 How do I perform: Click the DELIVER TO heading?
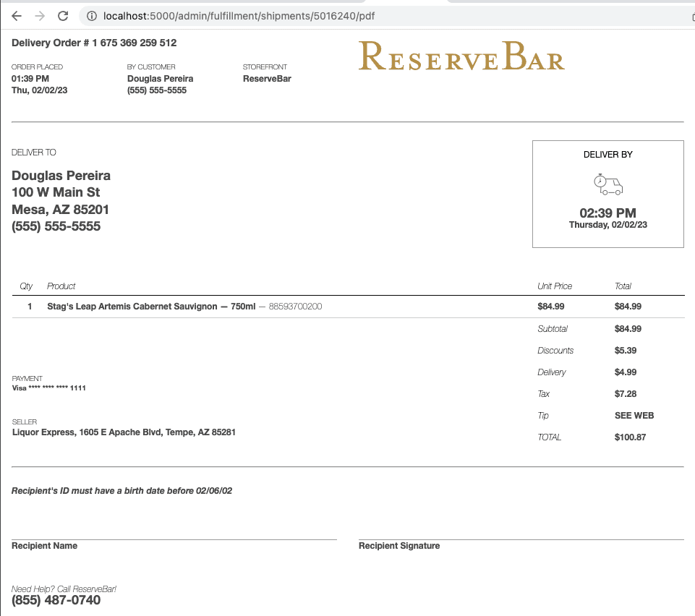pyautogui.click(x=34, y=153)
